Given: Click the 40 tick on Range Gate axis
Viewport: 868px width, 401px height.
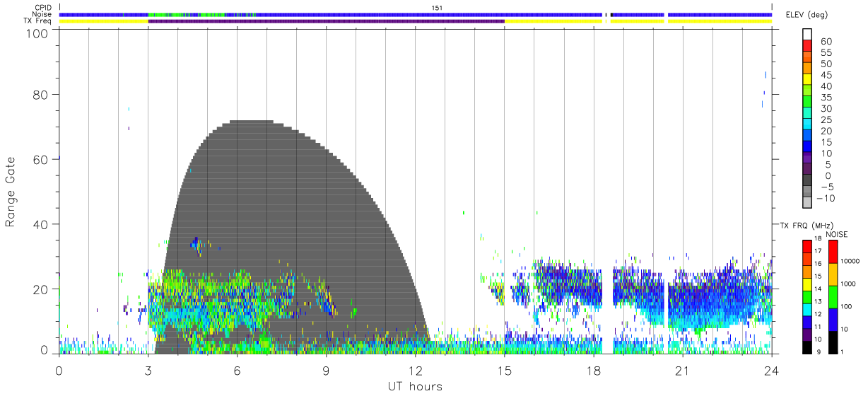Looking at the screenshot, I should click(42, 224).
